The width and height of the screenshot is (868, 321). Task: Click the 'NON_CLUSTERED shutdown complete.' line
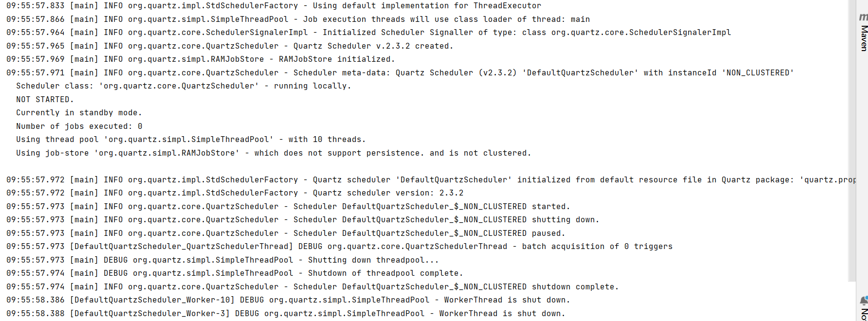point(312,286)
